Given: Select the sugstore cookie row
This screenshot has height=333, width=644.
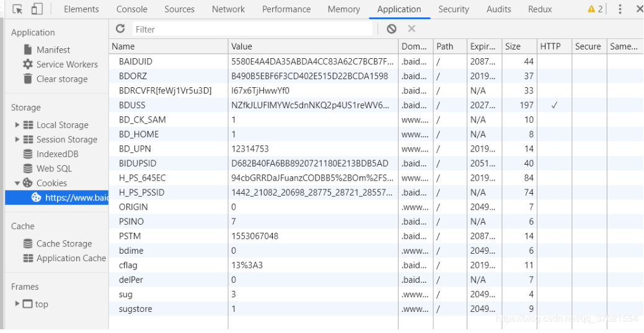Looking at the screenshot, I should 376,309.
